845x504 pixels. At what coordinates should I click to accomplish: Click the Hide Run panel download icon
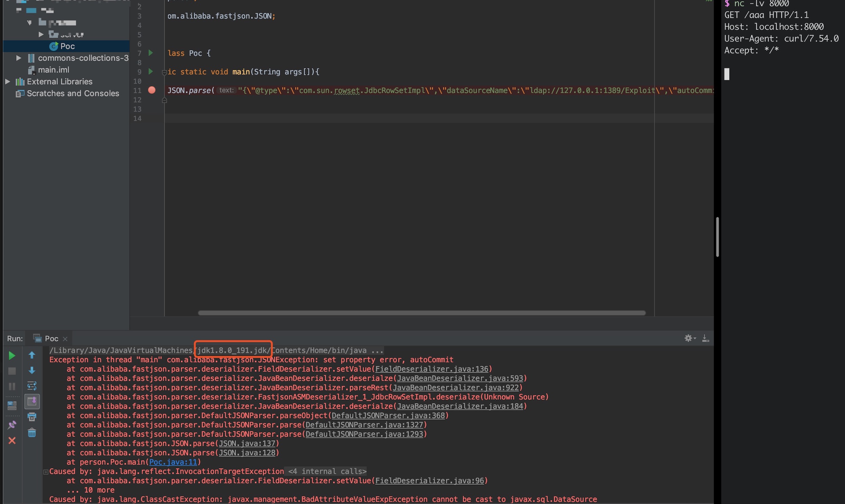706,338
